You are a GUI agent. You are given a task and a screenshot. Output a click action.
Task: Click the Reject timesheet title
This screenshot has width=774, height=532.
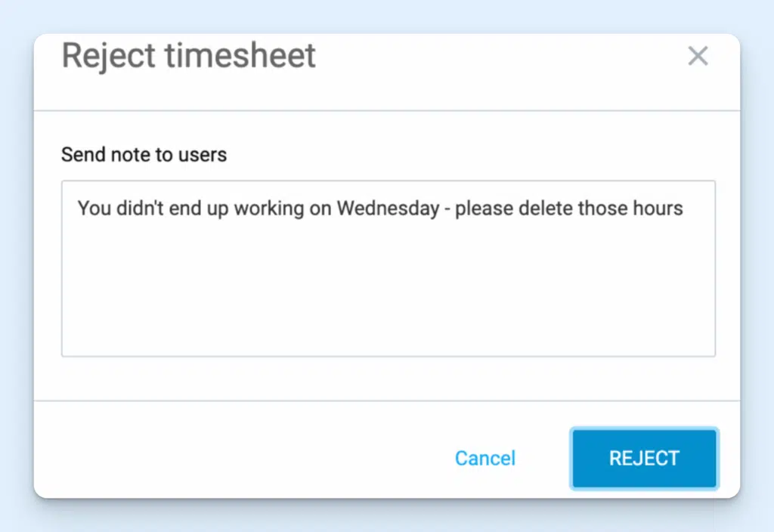click(x=188, y=55)
